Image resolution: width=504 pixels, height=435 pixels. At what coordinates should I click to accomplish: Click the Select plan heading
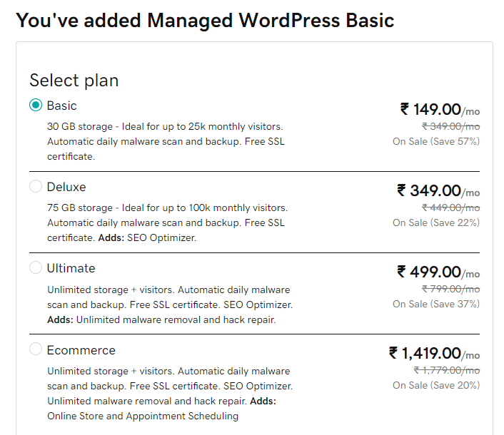click(74, 81)
